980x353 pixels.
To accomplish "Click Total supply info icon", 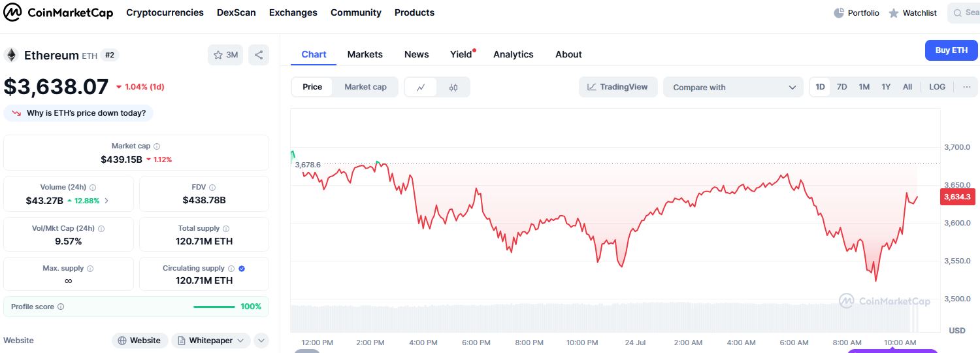I will tap(226, 229).
